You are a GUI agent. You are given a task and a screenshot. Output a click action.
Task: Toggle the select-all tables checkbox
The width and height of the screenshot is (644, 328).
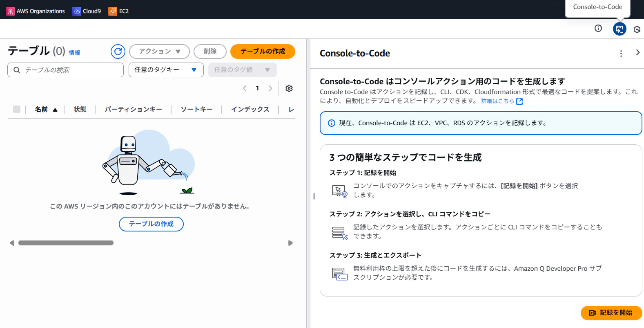pyautogui.click(x=17, y=109)
